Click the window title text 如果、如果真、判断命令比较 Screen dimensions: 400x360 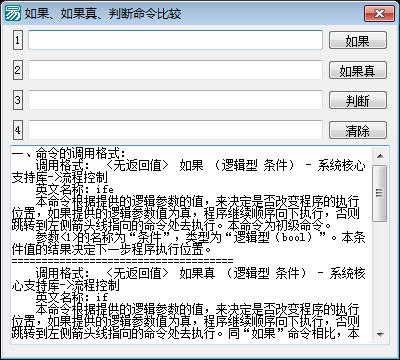pyautogui.click(x=103, y=14)
